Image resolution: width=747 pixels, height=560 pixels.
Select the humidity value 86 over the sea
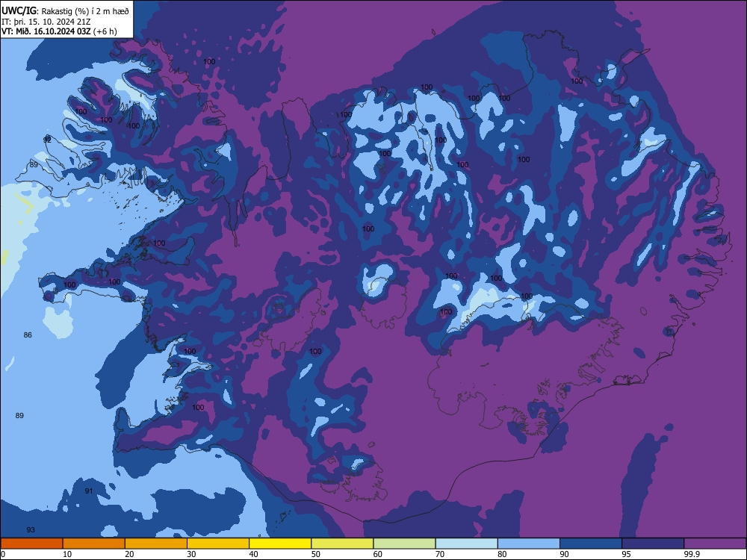(x=28, y=335)
